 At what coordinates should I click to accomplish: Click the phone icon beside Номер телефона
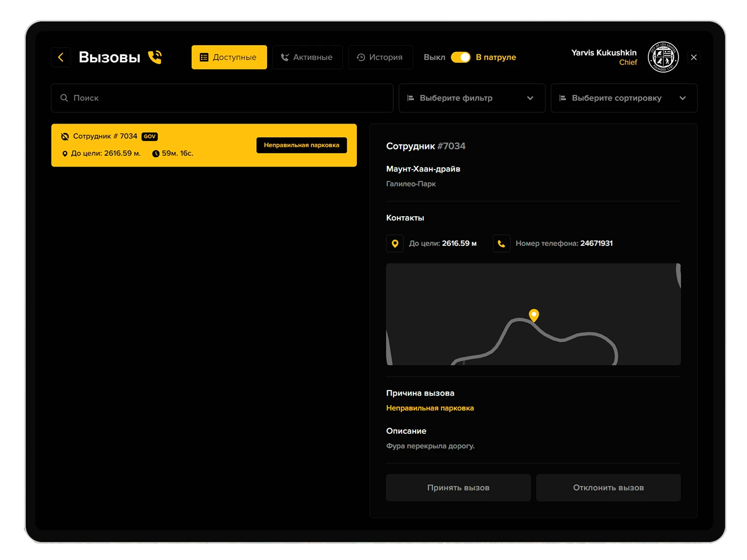[501, 243]
